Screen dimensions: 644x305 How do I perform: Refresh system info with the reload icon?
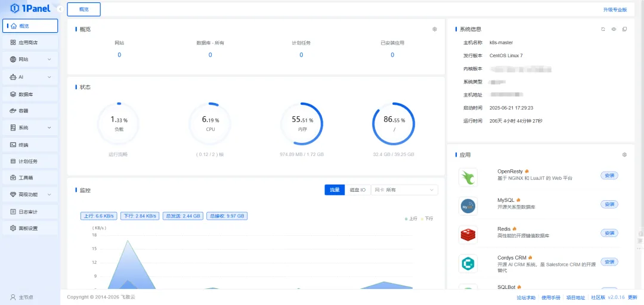pos(603,29)
